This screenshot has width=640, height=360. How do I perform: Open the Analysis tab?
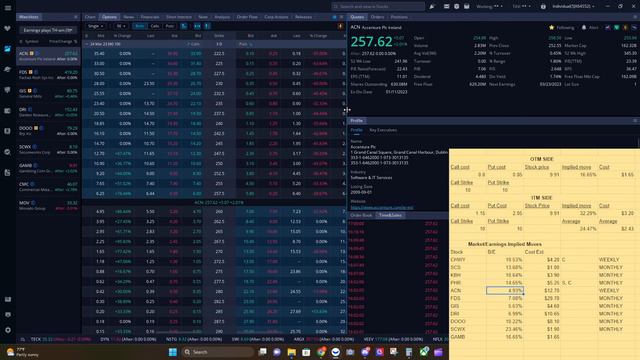pos(222,17)
